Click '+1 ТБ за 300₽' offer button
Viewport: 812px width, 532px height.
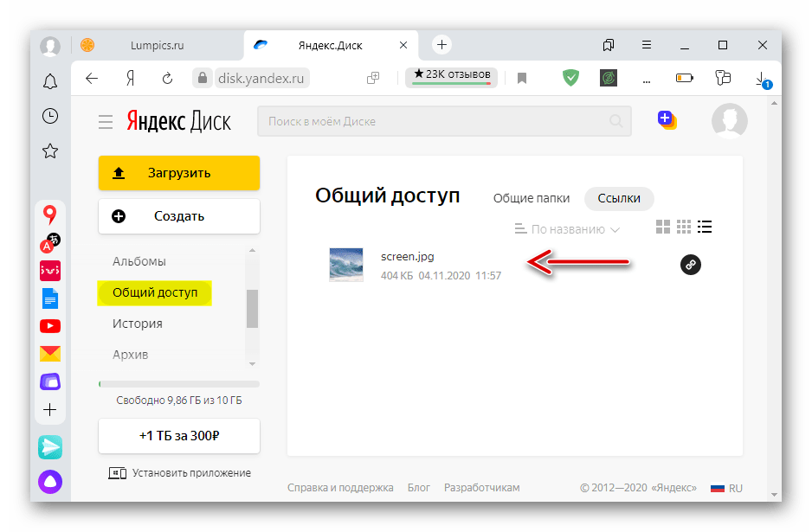(x=179, y=436)
